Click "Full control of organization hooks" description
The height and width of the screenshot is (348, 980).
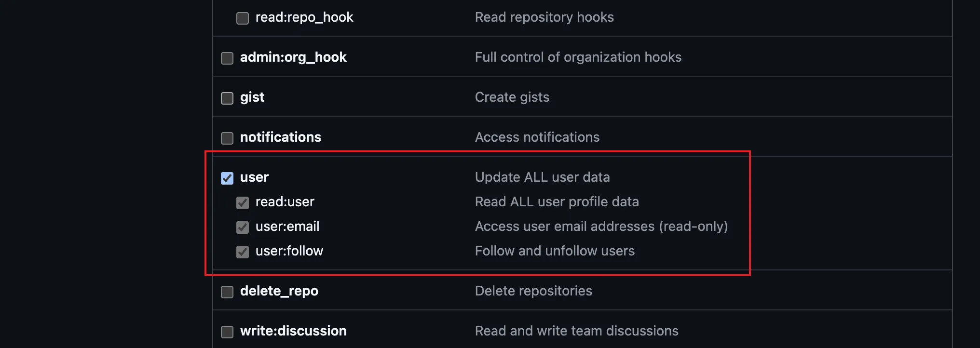click(578, 57)
